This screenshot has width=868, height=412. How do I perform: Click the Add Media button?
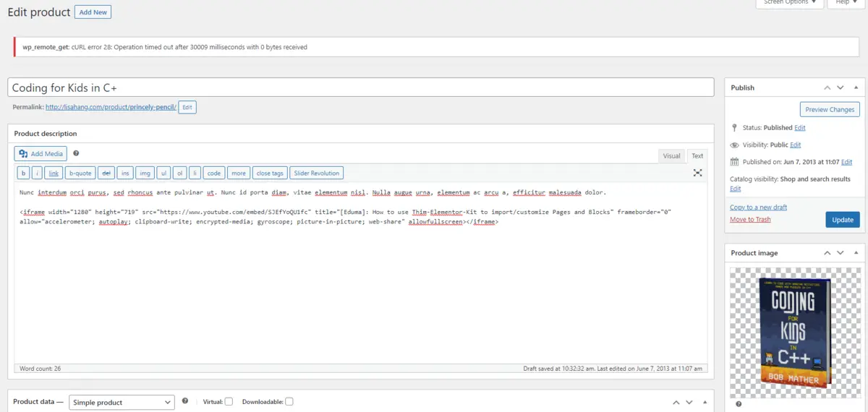[41, 153]
